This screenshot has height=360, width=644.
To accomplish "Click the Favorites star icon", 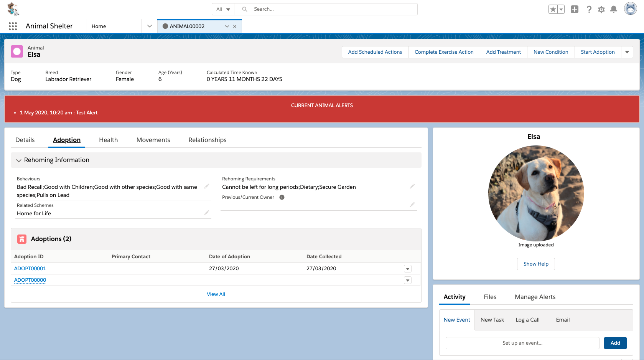I will (x=553, y=9).
